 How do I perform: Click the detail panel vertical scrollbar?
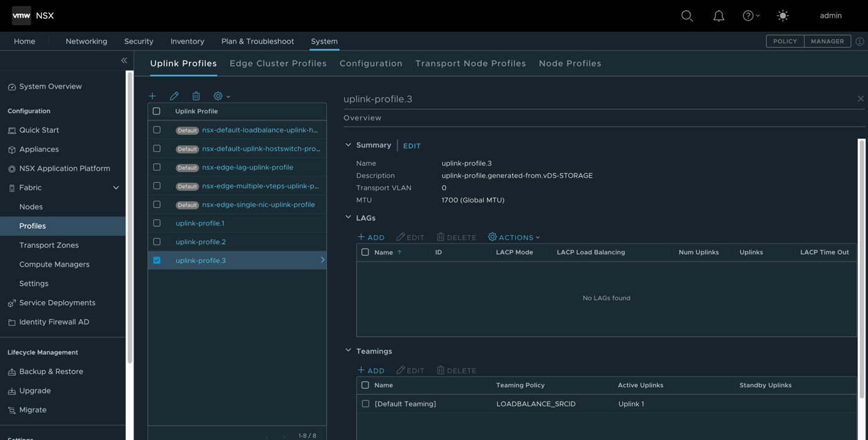862,269
